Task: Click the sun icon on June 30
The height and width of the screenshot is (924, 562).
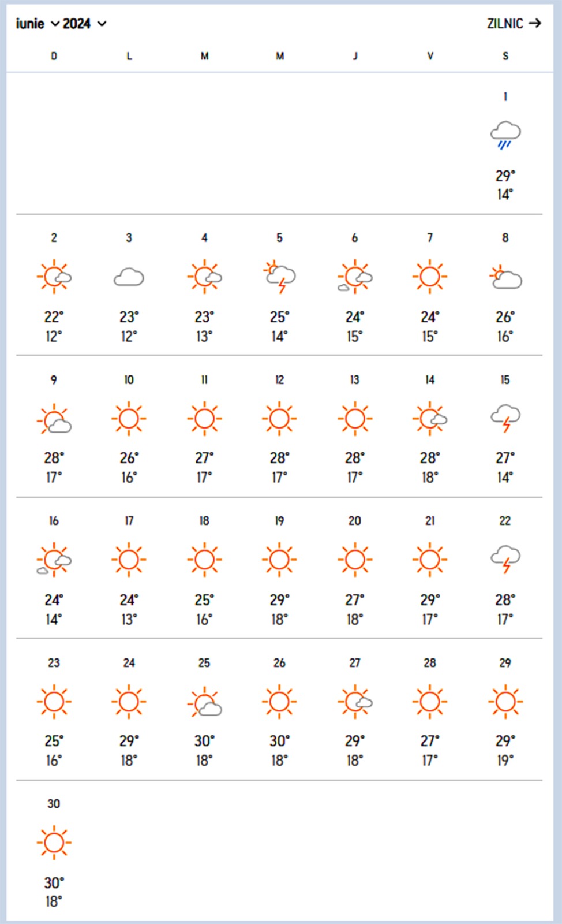Action: pos(54,843)
